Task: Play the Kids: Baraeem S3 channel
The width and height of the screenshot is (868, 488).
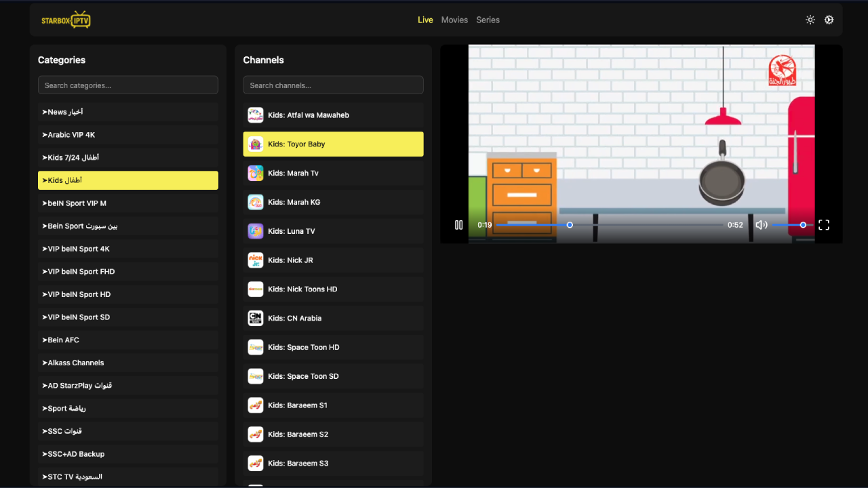Action: coord(334,464)
